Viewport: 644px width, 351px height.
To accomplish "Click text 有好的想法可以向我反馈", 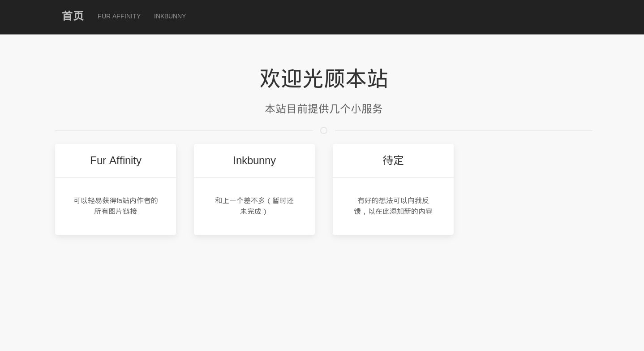I will (x=393, y=206).
